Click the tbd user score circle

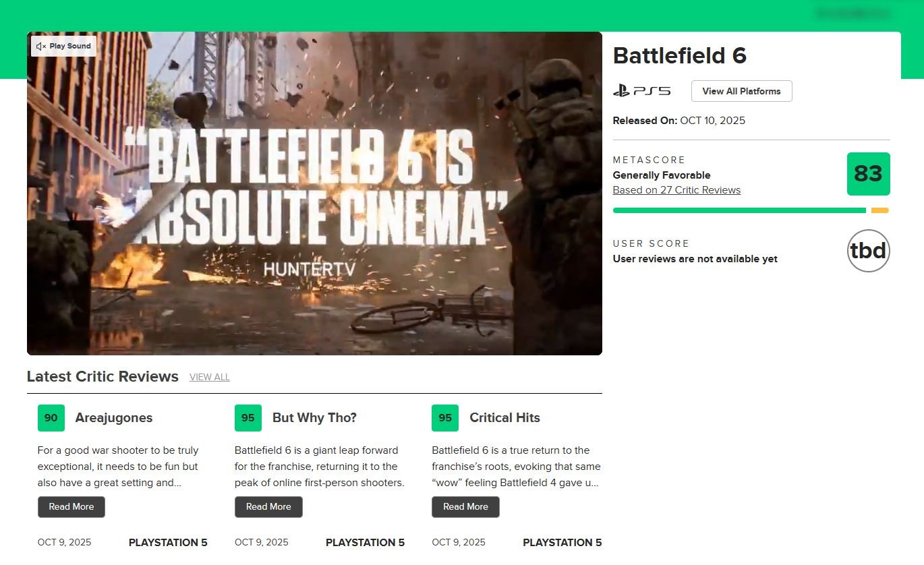point(868,251)
